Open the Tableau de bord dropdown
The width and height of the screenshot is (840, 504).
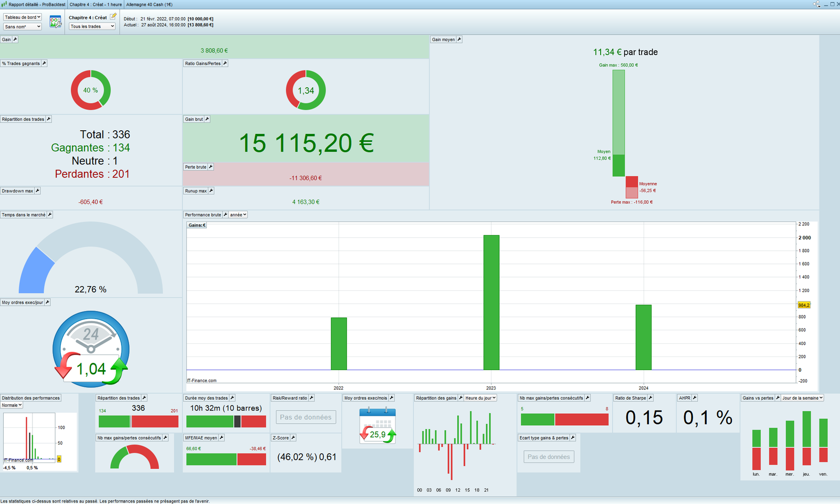click(x=23, y=17)
